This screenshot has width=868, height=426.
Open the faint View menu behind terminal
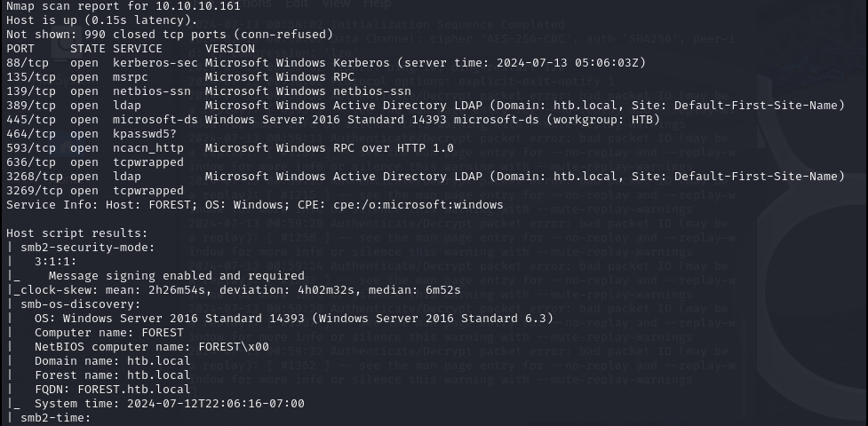click(x=336, y=4)
